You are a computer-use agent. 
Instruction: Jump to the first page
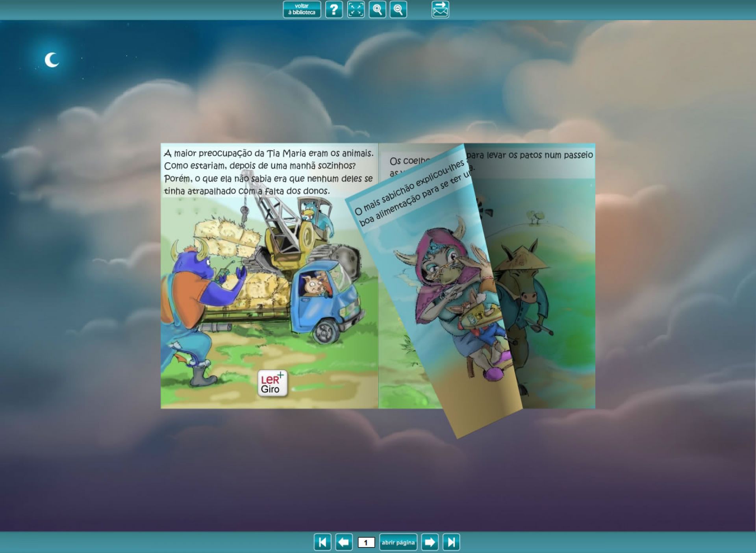322,542
